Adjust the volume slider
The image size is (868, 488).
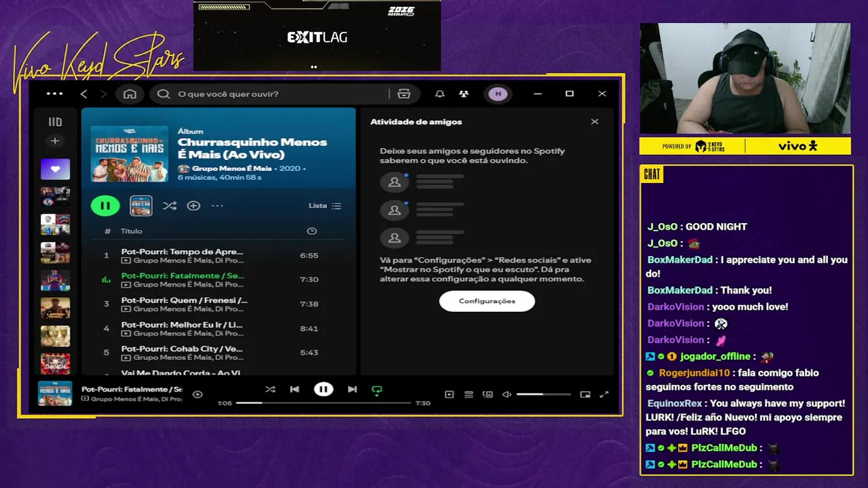coord(543,394)
